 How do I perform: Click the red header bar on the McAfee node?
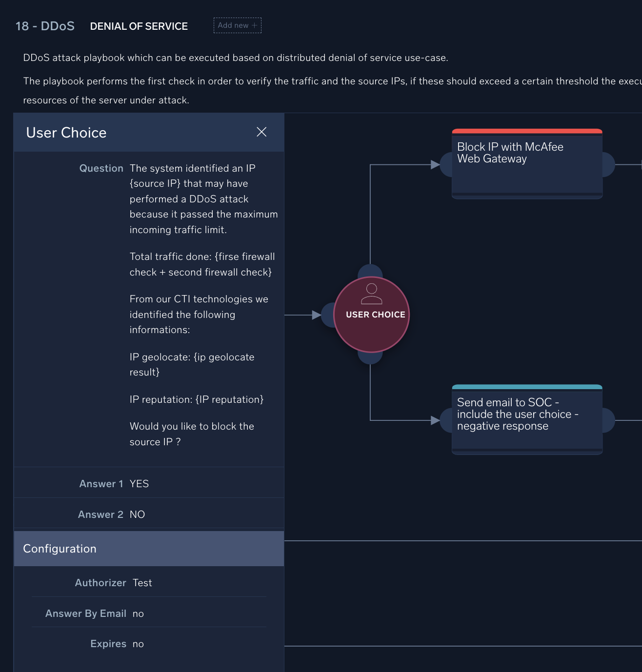click(527, 131)
